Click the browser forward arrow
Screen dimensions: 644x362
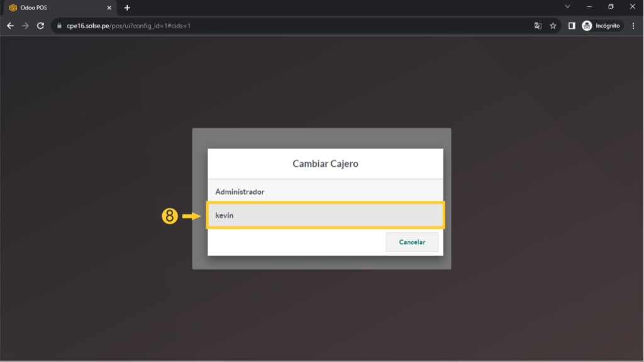pos(25,26)
